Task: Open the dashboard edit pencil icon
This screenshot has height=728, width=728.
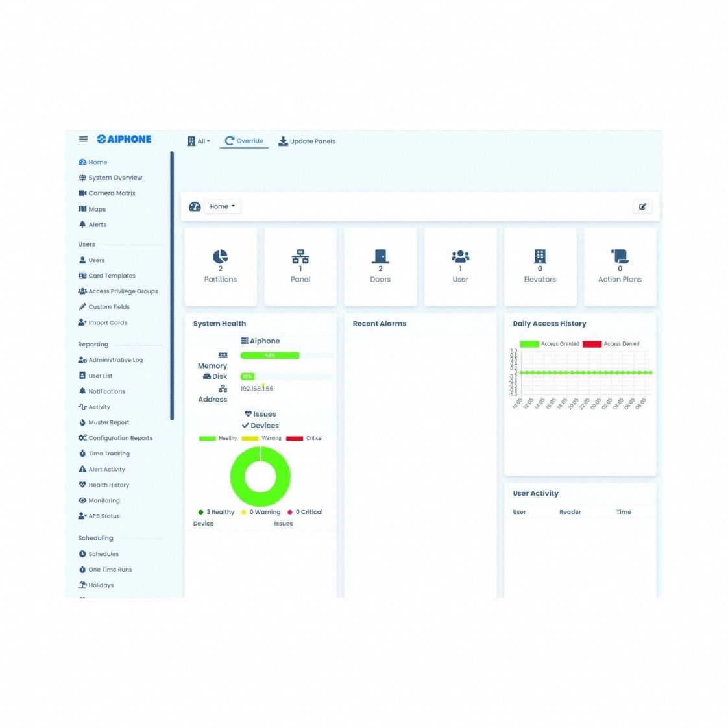Action: (x=642, y=206)
